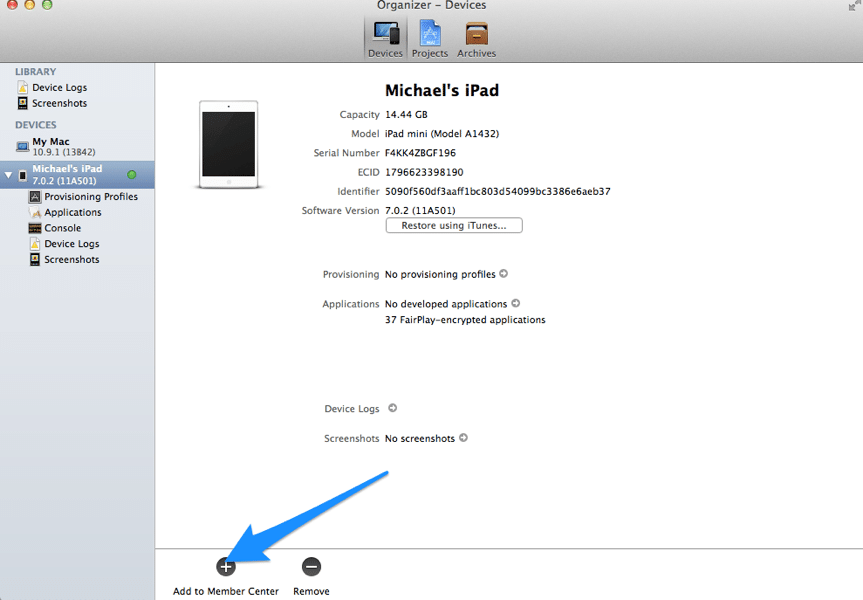Viewport: 863px width, 600px height.
Task: Open Device Logs under Library
Action: (x=59, y=88)
